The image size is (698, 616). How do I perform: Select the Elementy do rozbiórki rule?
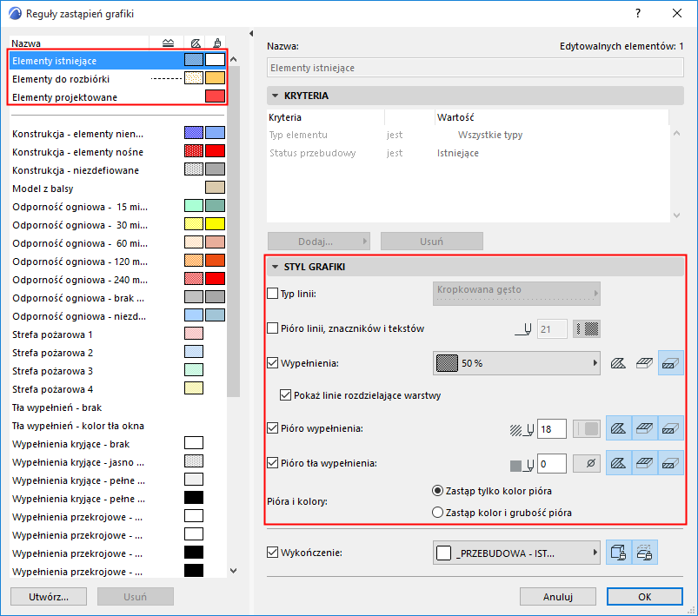(118, 79)
